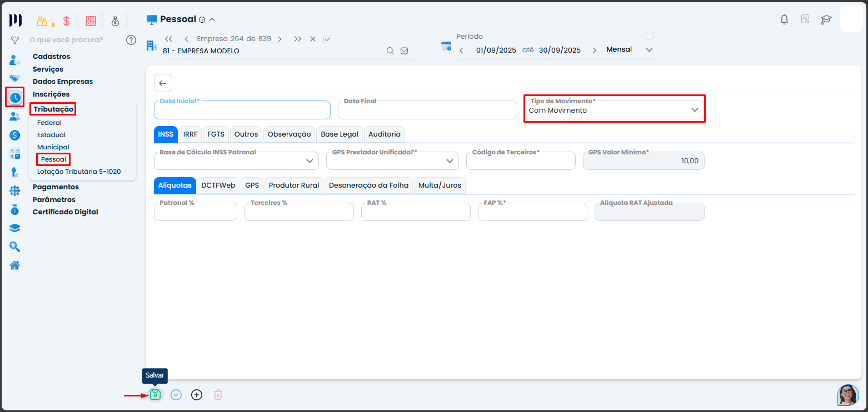Open the period calendar icon
The width and height of the screenshot is (868, 412).
tap(446, 46)
